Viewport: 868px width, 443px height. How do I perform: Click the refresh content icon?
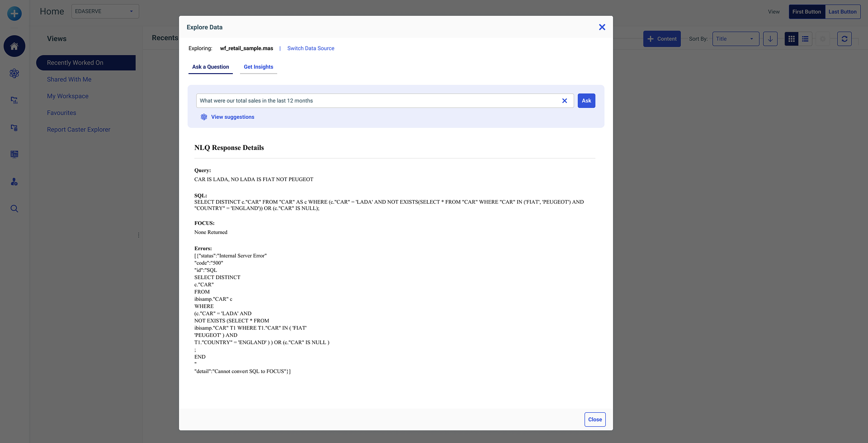844,39
